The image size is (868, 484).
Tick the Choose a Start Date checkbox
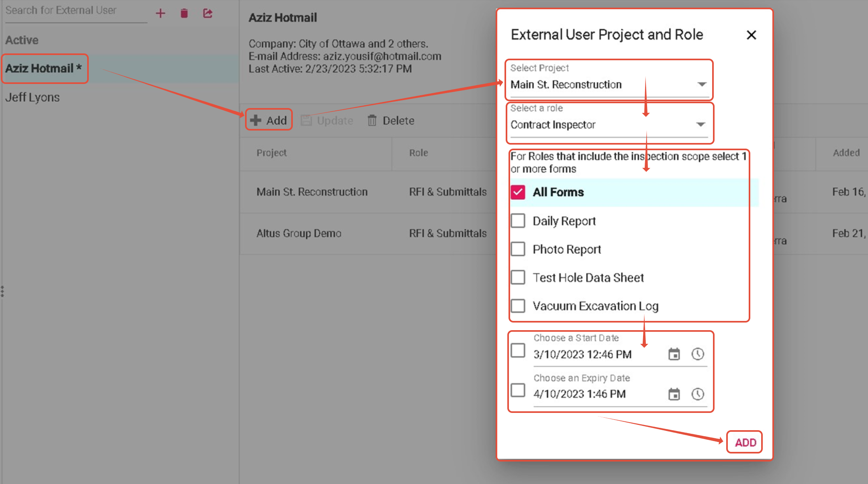click(518, 350)
